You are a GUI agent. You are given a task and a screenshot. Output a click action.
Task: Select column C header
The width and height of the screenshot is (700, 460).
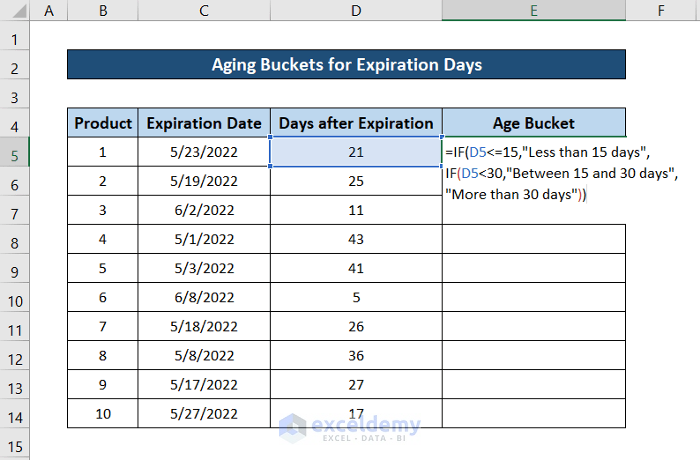[x=204, y=12]
